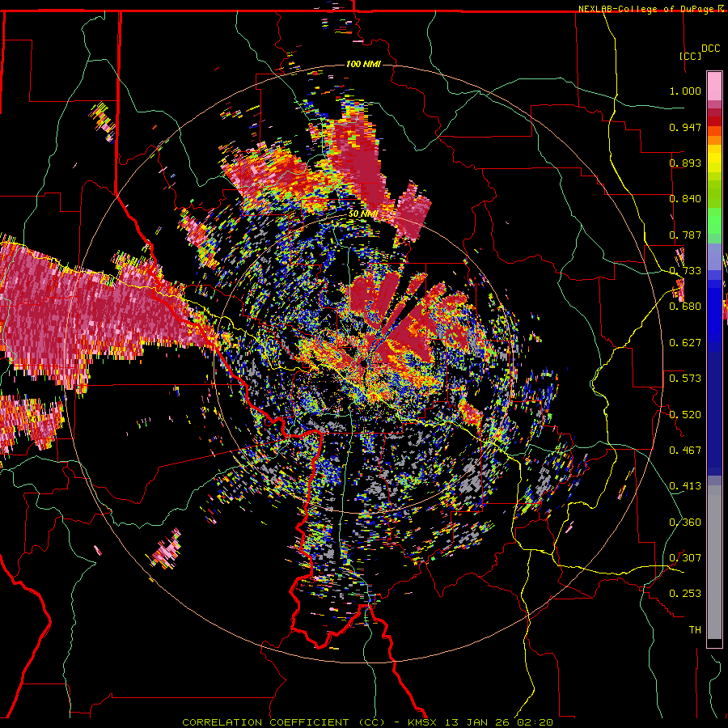Click the DCC label above the color scale
Screen dimensions: 728x728
[710, 49]
